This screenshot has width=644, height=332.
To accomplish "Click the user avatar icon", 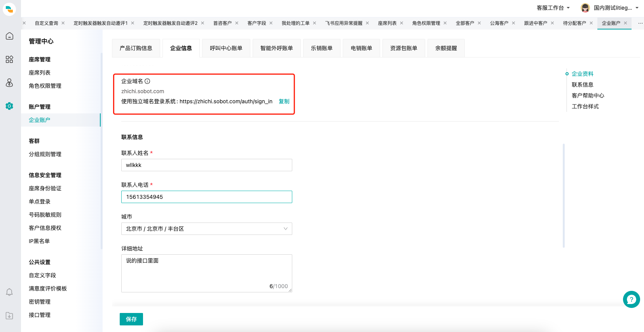I will point(585,8).
